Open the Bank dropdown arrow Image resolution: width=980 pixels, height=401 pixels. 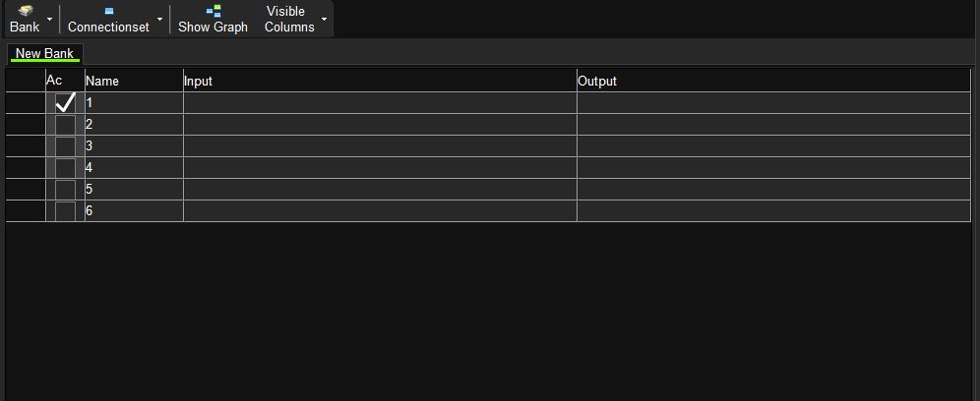(x=50, y=20)
